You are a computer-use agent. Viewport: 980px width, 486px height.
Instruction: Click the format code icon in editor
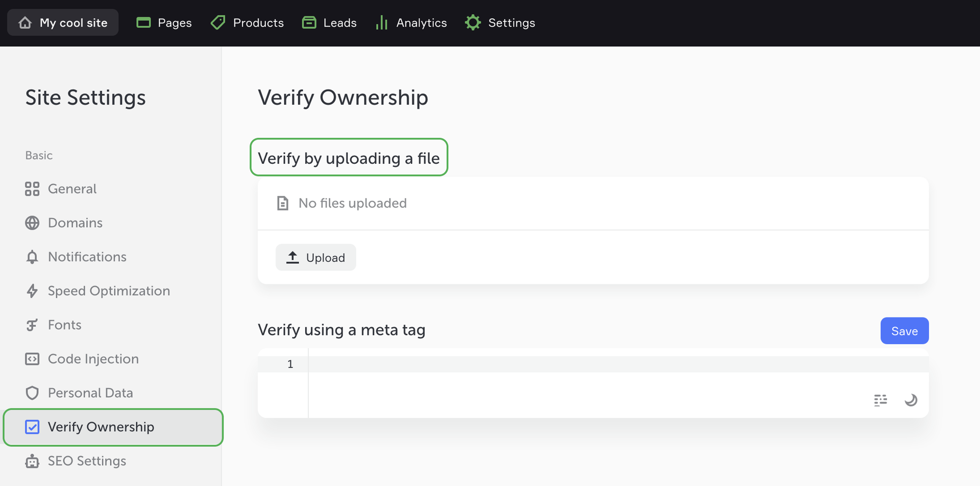[880, 400]
